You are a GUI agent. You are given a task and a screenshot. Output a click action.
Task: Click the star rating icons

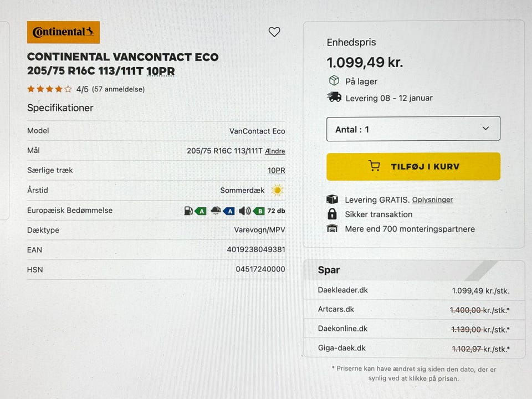tap(49, 89)
